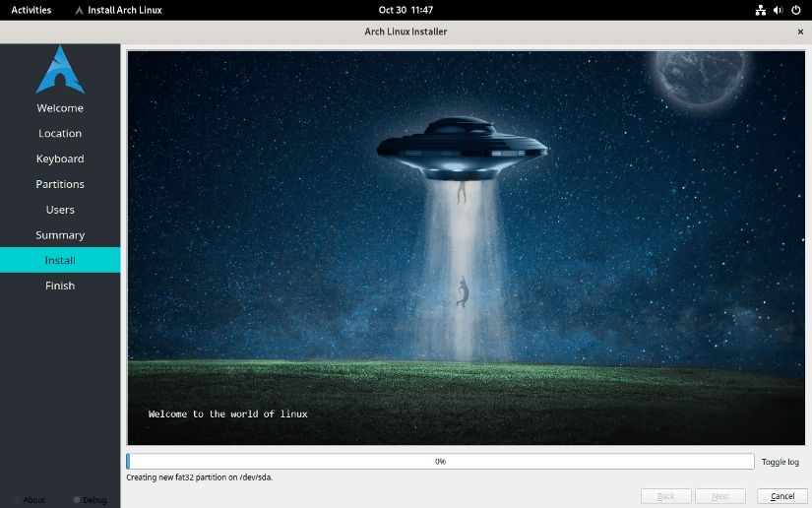Open the network status icon in top bar

pyautogui.click(x=760, y=10)
